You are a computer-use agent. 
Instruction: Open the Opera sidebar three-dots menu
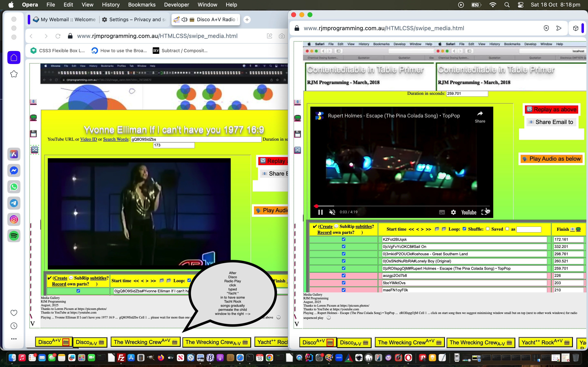[14, 339]
